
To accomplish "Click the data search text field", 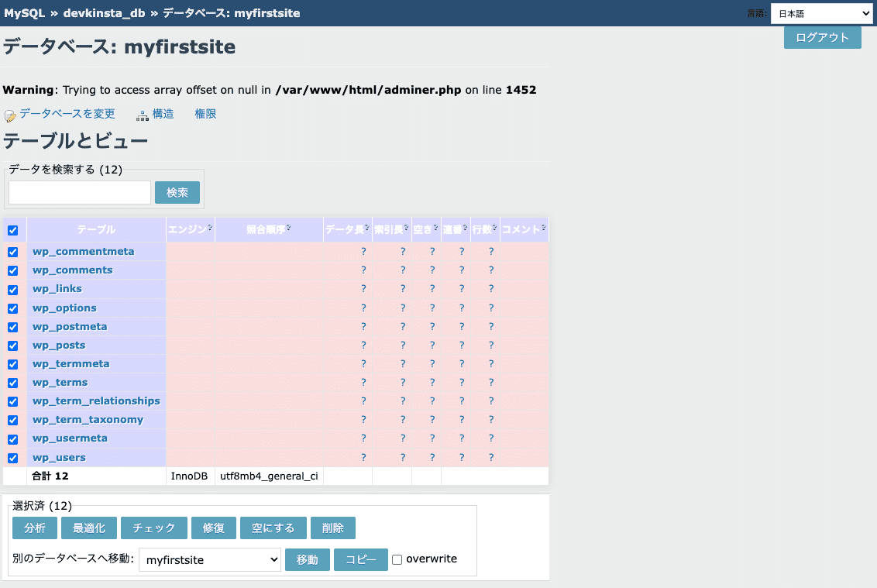I will (x=79, y=192).
